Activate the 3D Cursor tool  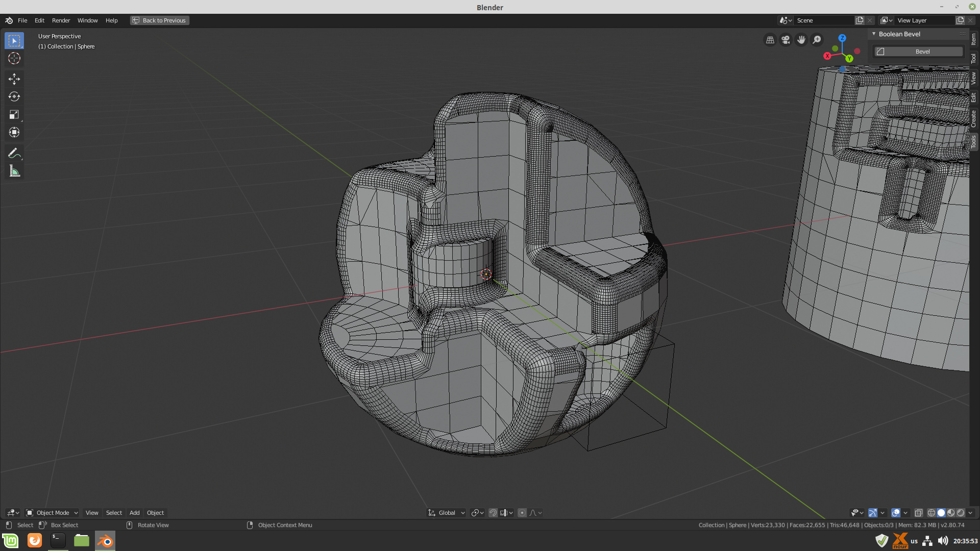pyautogui.click(x=14, y=58)
